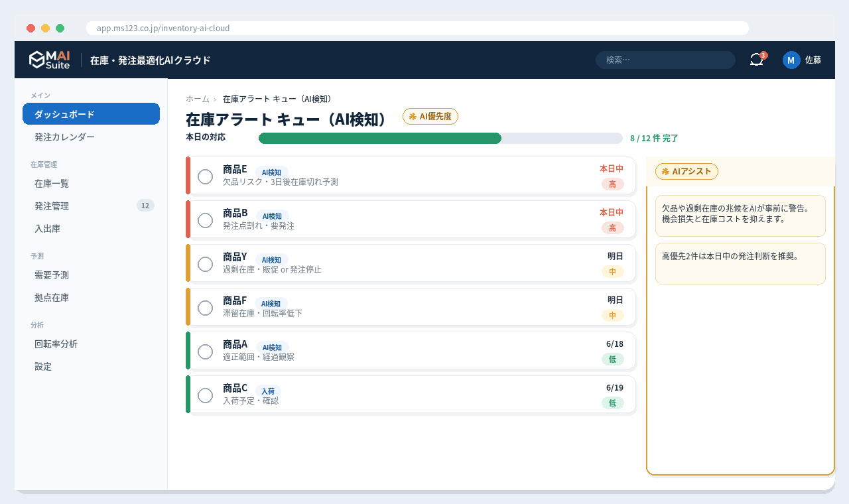Click '欠品リスク・3日後在庫切れ予測' description
The image size is (849, 504).
281,182
